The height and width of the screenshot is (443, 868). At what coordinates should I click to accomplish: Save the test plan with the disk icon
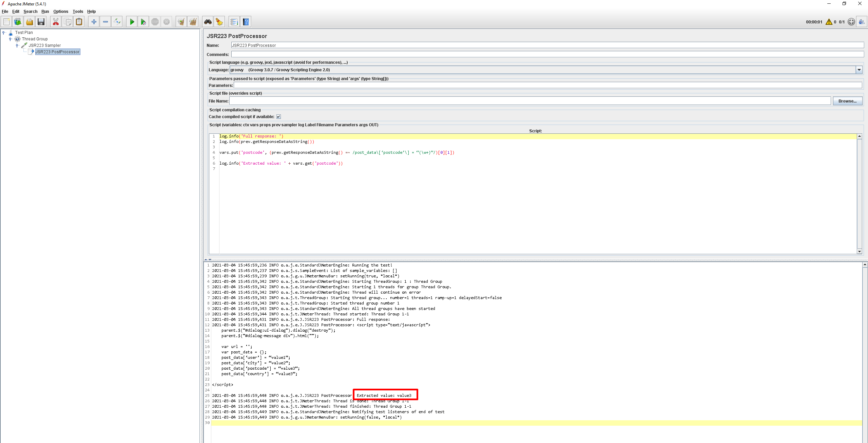coord(41,21)
